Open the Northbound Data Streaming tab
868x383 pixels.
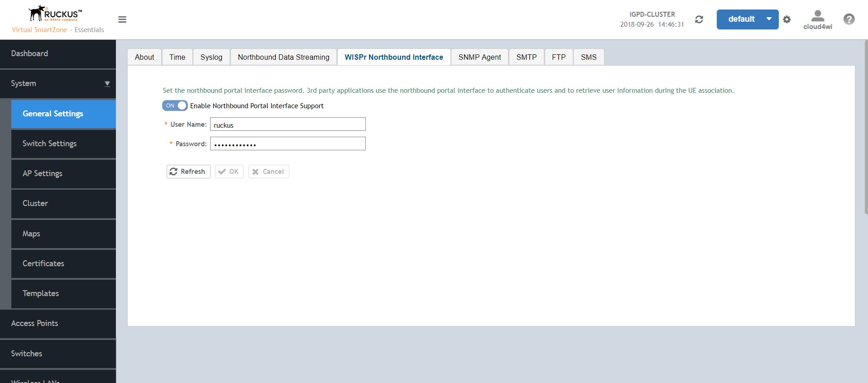[283, 57]
